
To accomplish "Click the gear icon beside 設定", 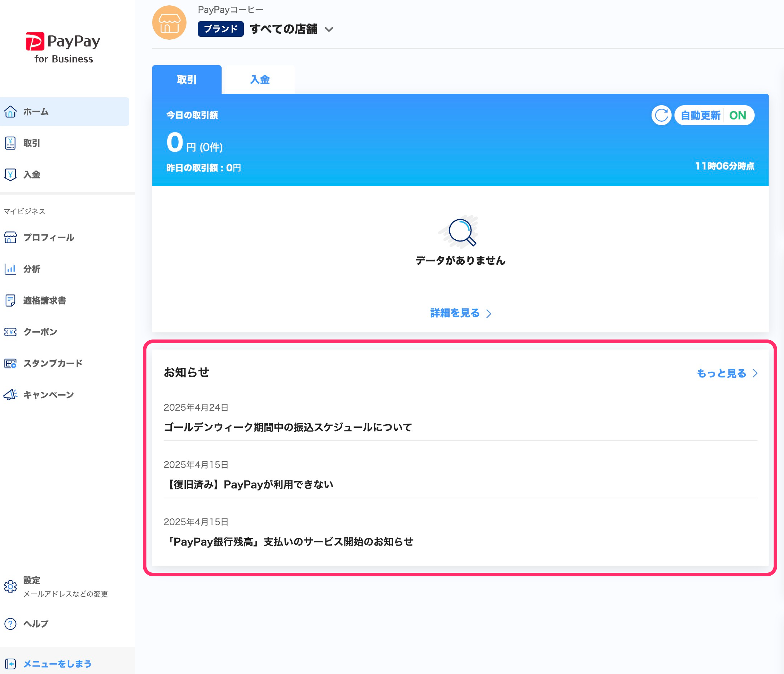I will [10, 587].
